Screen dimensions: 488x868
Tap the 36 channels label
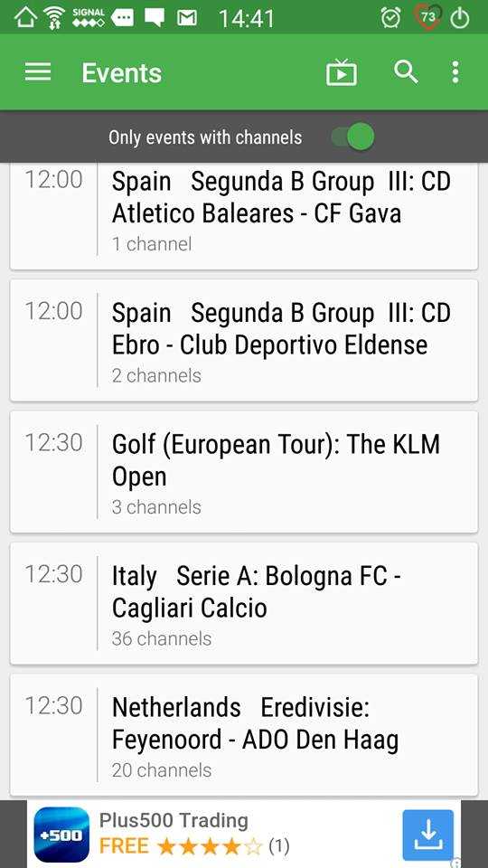(162, 638)
